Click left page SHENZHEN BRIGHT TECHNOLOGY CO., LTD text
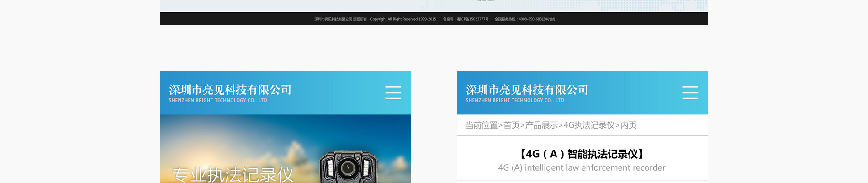Viewport: 868px width, 183px height. tap(218, 100)
